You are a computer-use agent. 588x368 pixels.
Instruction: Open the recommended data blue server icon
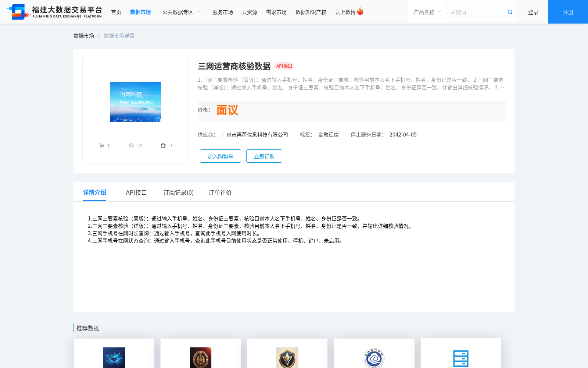coord(461,358)
